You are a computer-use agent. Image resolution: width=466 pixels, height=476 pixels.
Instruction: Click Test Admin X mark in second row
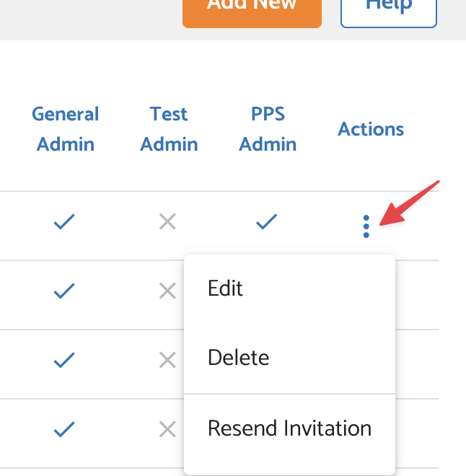tap(167, 291)
